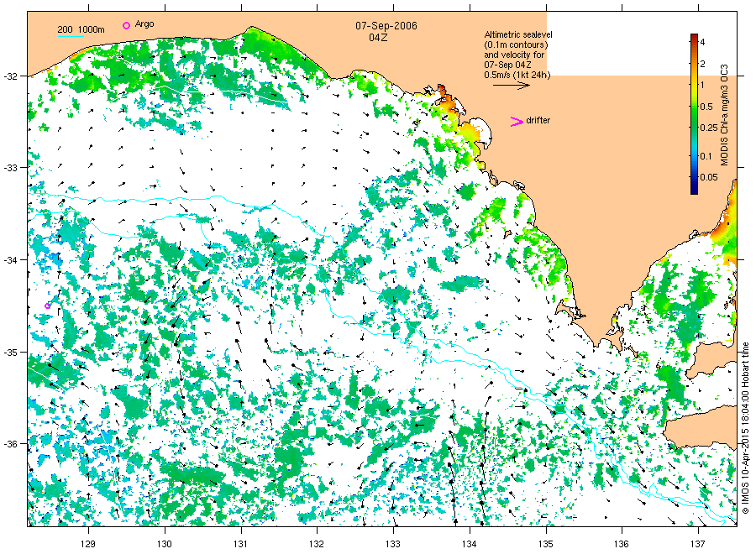Click the IMOS copyright timestamp text
This screenshot has height=554, width=756.
pyautogui.click(x=745, y=428)
